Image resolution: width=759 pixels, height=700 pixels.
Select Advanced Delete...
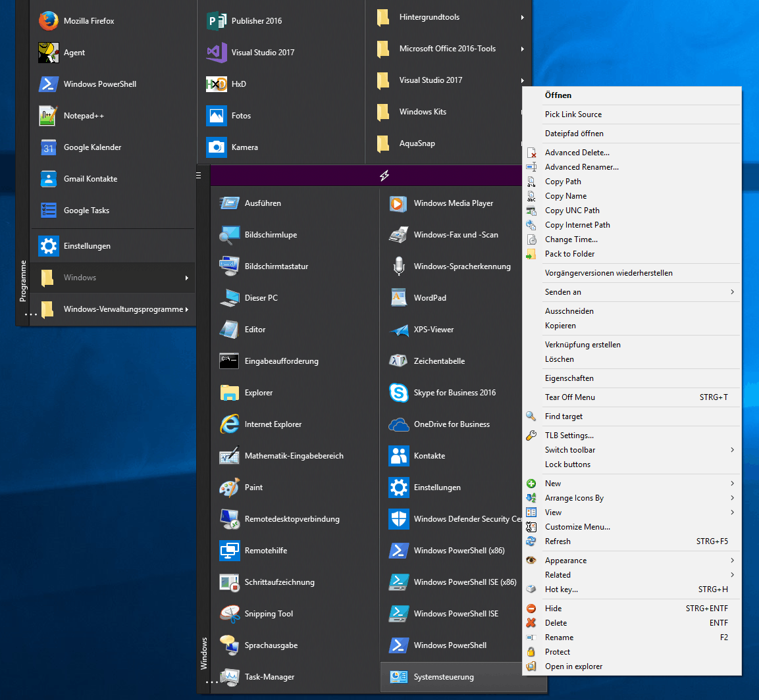632,153
